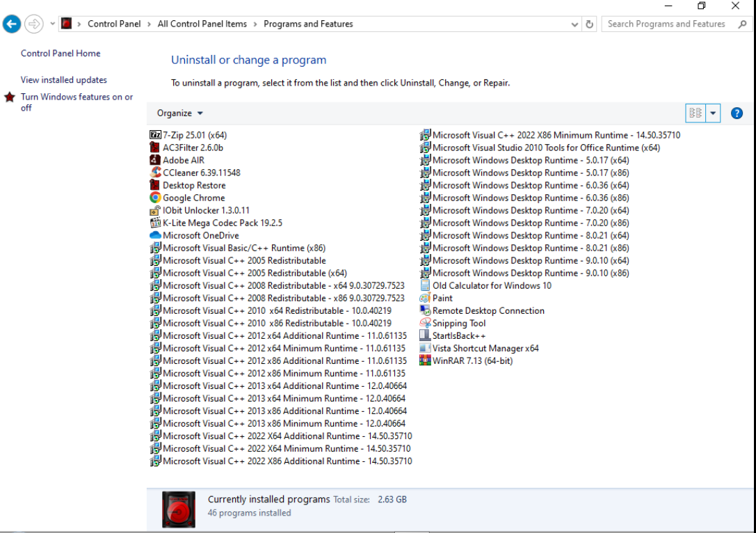Select Visual C++ 2022 X64 Additional Runtime
This screenshot has width=756, height=533.
287,436
